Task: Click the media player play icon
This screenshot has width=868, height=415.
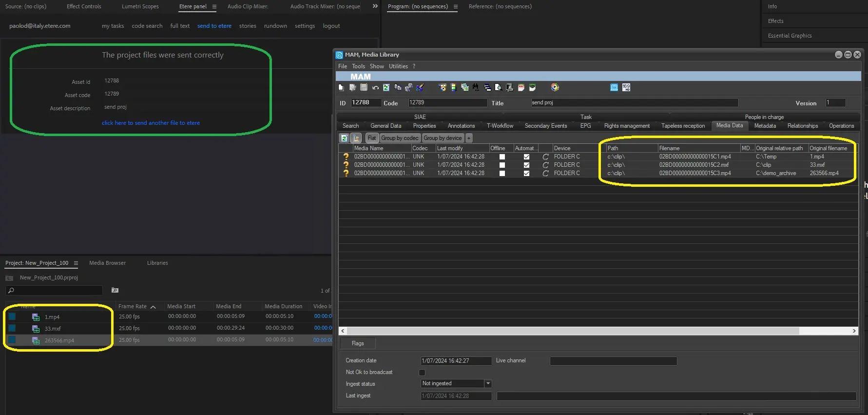Action: tap(555, 87)
